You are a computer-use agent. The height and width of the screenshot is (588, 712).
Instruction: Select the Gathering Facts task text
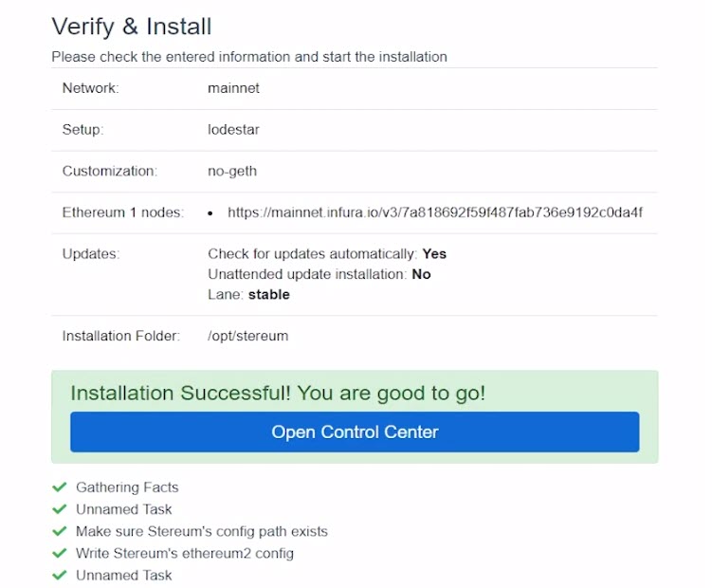point(127,487)
